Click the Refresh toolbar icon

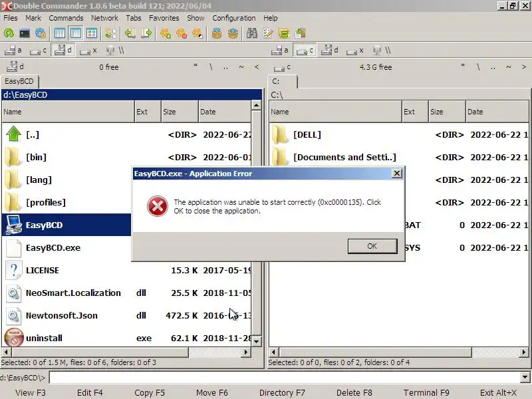[9, 33]
